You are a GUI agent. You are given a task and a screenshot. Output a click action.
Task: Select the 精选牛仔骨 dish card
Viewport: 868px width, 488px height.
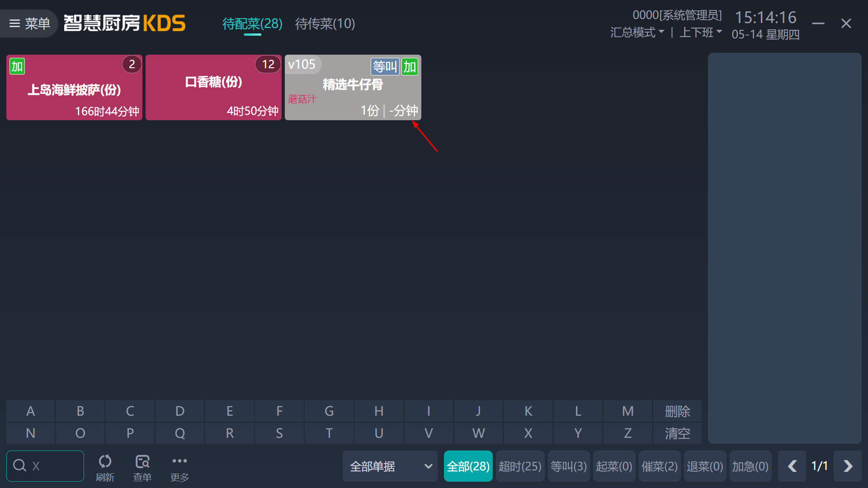pos(353,88)
